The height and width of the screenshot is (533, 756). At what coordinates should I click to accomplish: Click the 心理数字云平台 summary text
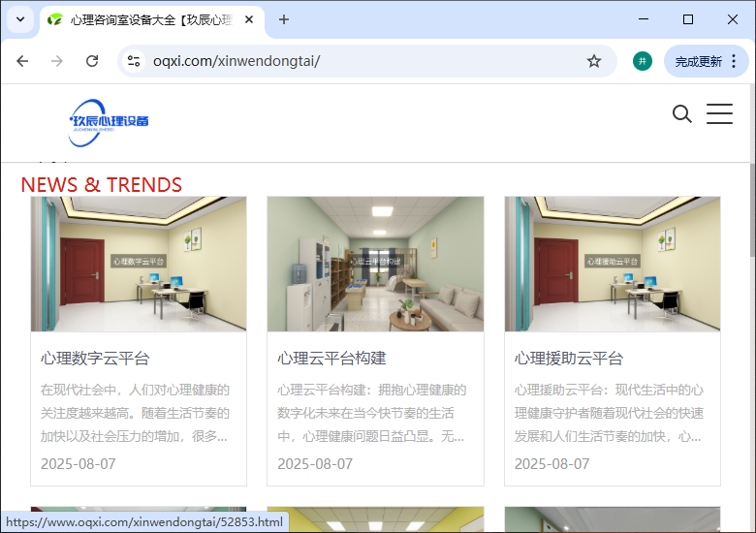135,413
